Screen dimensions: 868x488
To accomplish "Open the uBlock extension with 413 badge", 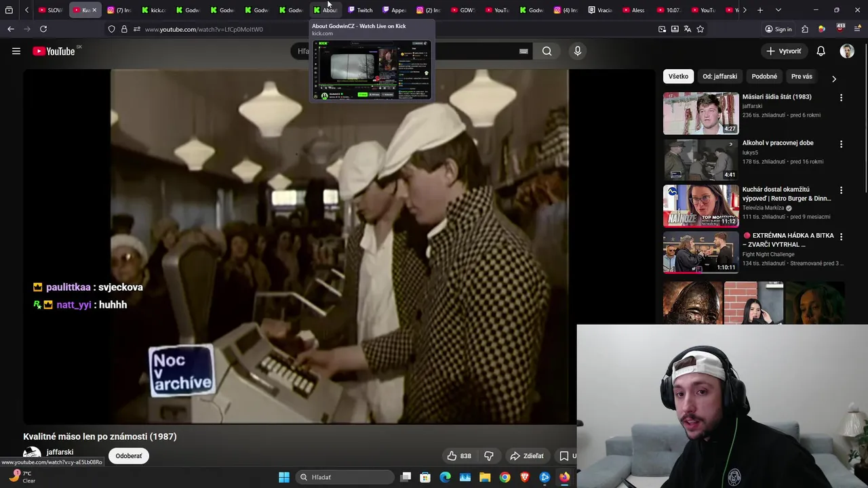I will (841, 28).
